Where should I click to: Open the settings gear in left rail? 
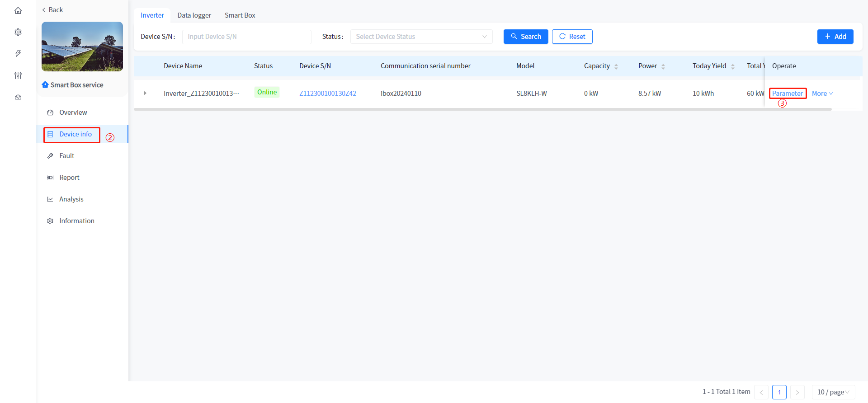click(x=18, y=32)
